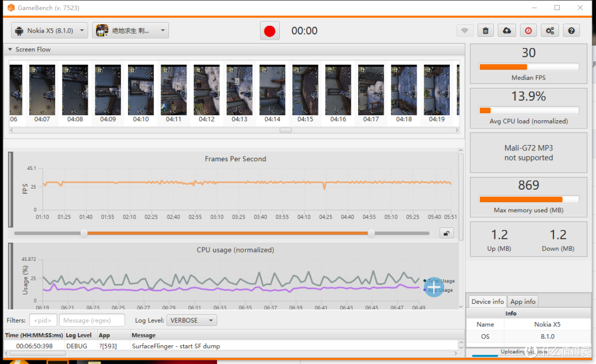
Task: Click the charts panel scroll down arrow
Action: click(461, 306)
